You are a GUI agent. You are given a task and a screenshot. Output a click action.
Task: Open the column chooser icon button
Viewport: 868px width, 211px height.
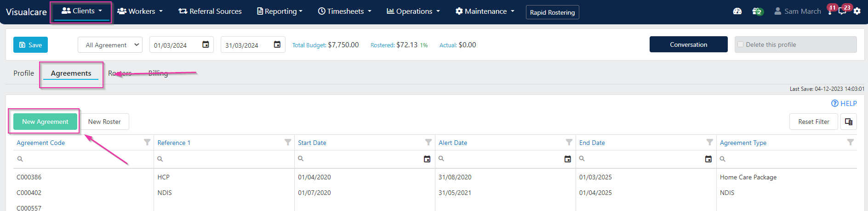point(849,122)
